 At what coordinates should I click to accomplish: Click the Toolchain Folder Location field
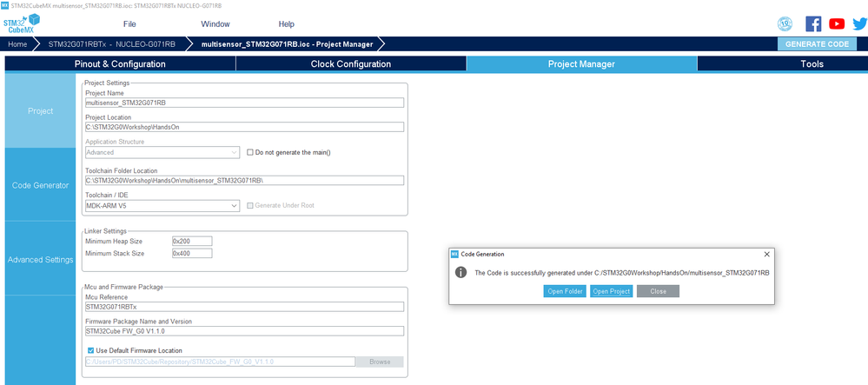(x=244, y=180)
